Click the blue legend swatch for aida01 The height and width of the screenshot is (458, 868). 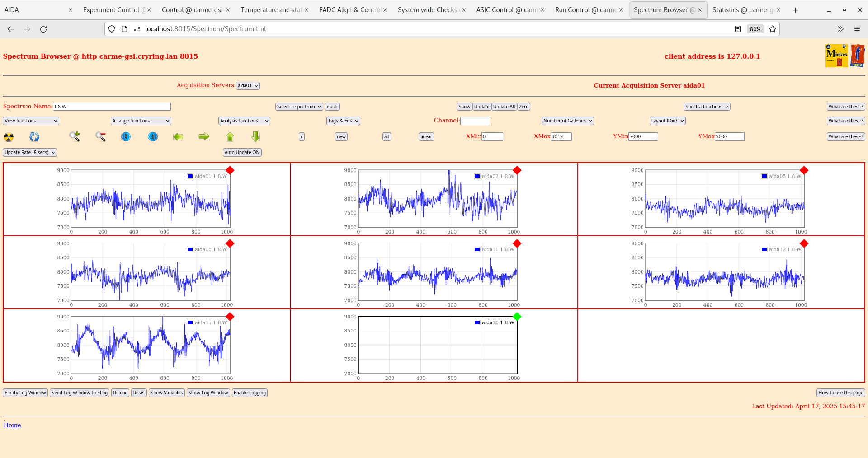click(x=190, y=176)
